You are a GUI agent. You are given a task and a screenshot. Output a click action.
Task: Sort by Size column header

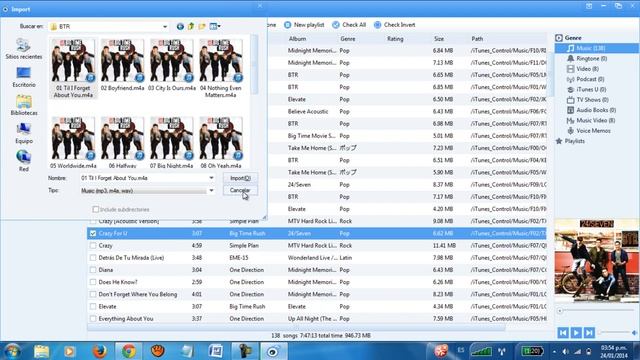pos(439,39)
